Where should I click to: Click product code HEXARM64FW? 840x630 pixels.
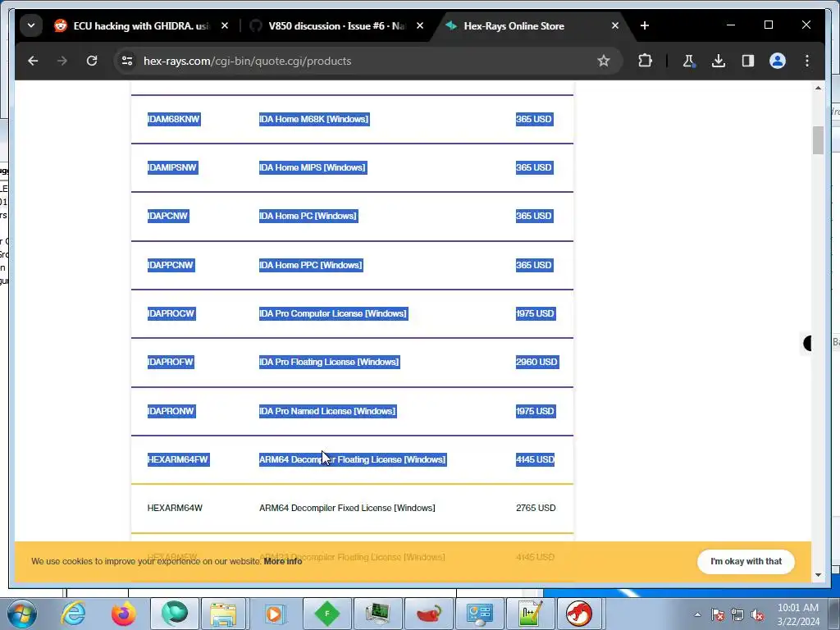click(178, 459)
